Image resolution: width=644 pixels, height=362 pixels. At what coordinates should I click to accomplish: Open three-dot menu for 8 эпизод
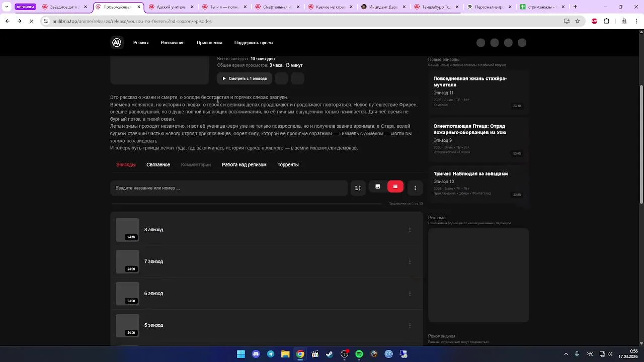tap(410, 230)
